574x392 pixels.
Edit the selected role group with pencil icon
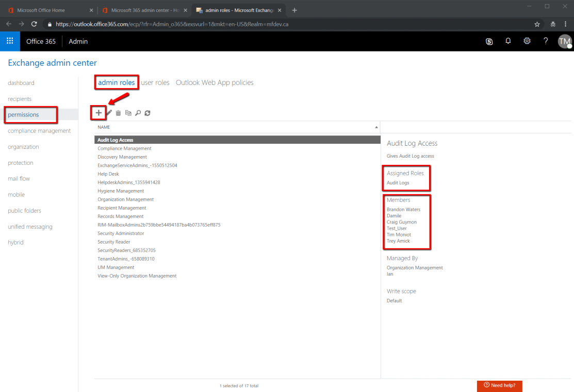point(109,113)
